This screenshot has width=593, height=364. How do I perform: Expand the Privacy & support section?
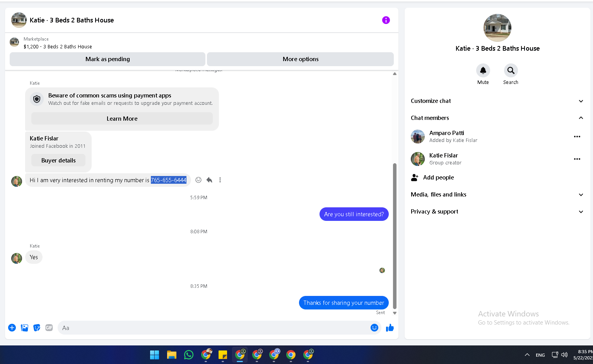point(497,212)
